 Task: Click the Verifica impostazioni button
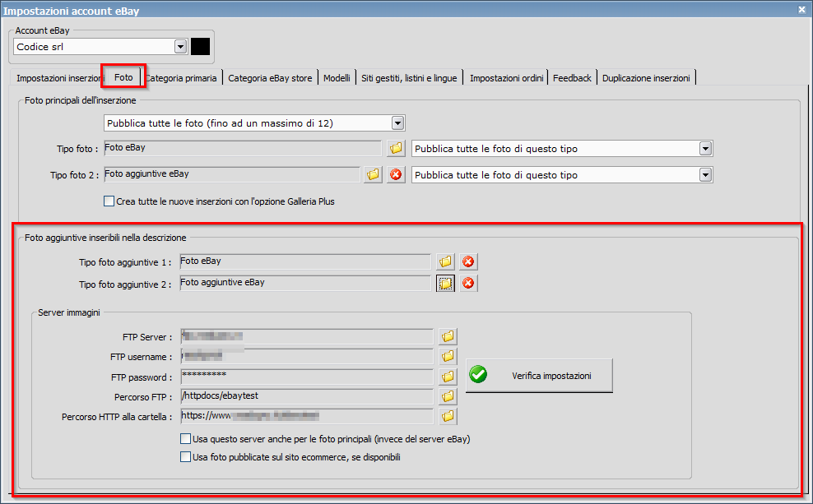539,375
